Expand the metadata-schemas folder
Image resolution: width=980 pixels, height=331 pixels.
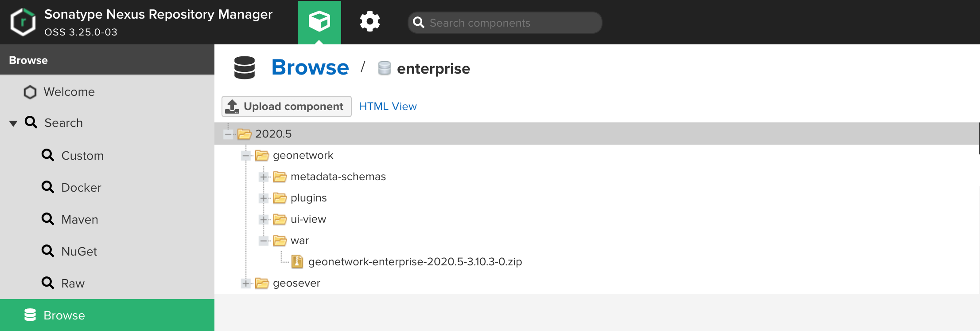(x=264, y=177)
